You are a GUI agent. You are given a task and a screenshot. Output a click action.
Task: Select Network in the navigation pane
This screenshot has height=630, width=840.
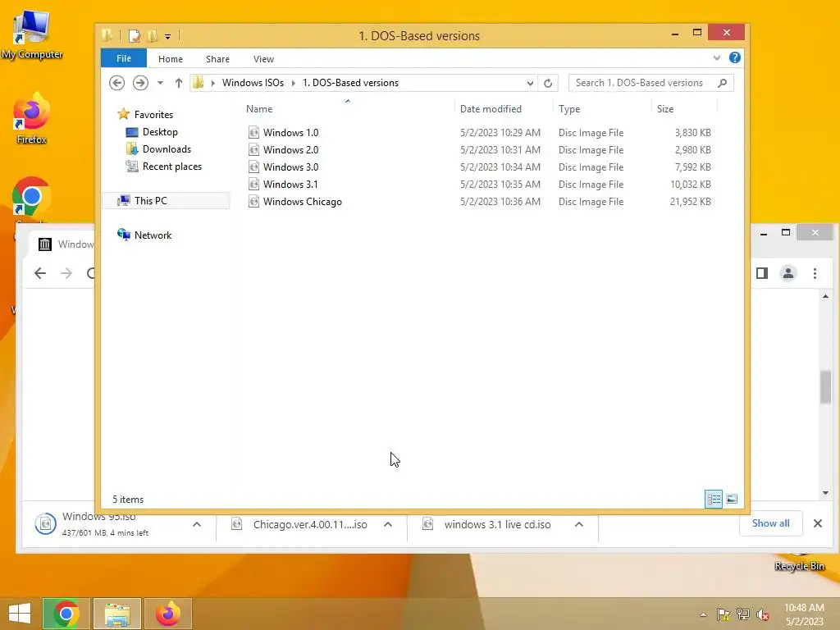click(x=153, y=235)
